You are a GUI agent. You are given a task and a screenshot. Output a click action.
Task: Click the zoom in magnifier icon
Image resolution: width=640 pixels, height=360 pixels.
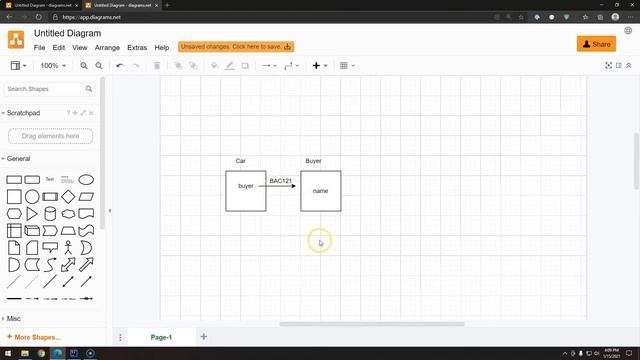84,66
